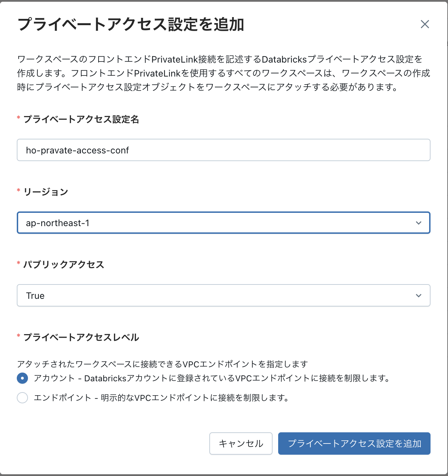Click the PrivateLink description paragraph
The width and height of the screenshot is (448, 476).
223,73
